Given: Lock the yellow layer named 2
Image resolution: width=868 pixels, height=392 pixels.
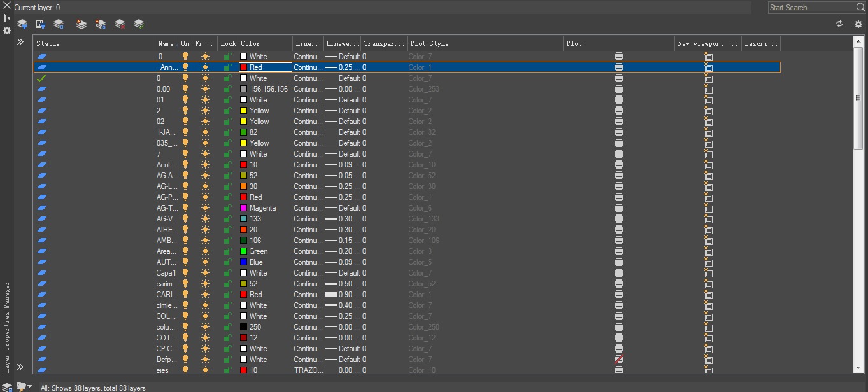Looking at the screenshot, I should point(227,110).
